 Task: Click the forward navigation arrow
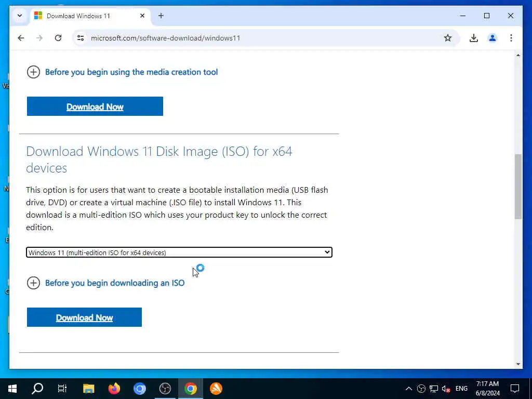pos(39,38)
